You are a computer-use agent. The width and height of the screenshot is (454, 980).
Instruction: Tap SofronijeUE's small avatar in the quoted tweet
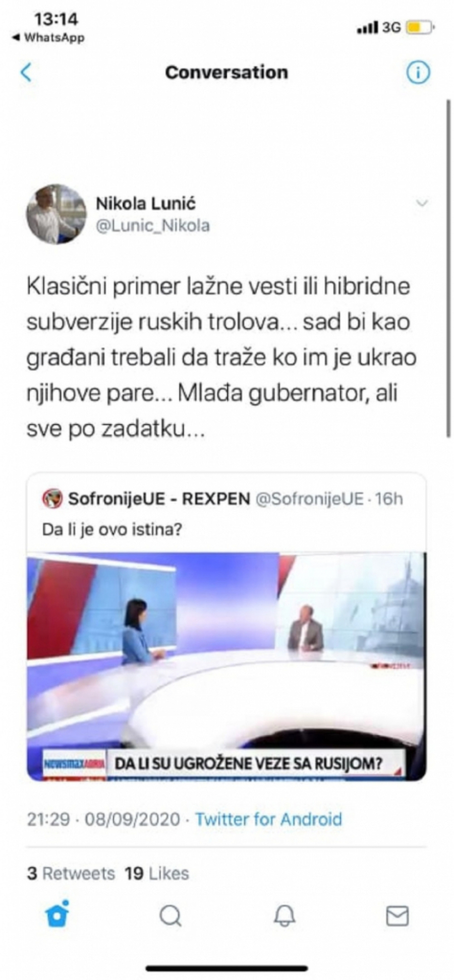[52, 499]
